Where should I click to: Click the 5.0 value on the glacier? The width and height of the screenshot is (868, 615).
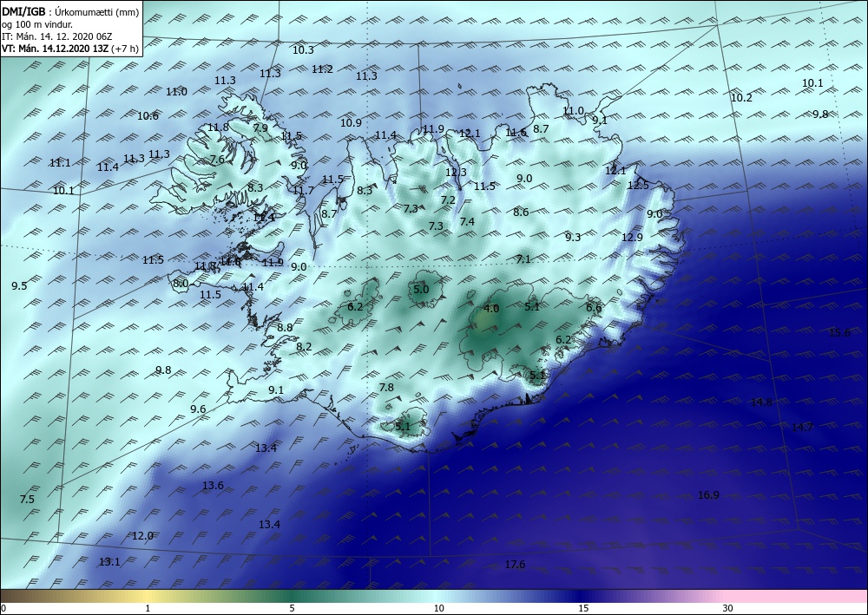point(421,289)
